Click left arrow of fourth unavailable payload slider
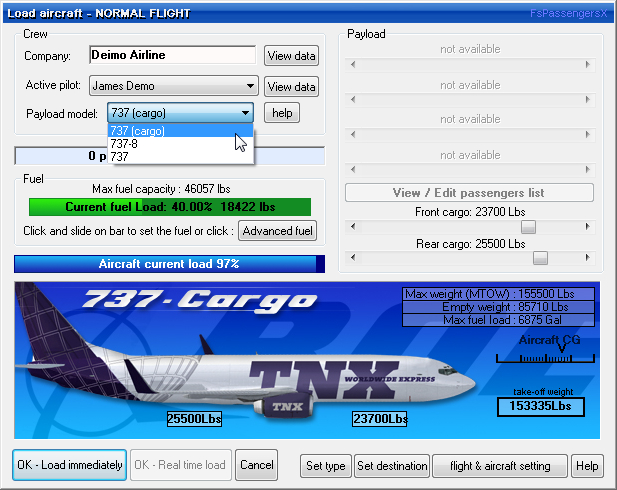 [353, 170]
